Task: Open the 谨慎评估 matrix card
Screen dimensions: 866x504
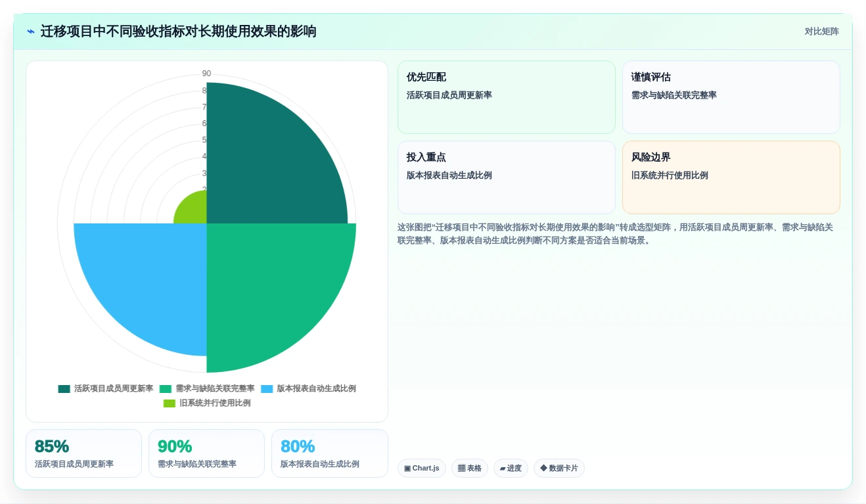Action: click(x=731, y=97)
